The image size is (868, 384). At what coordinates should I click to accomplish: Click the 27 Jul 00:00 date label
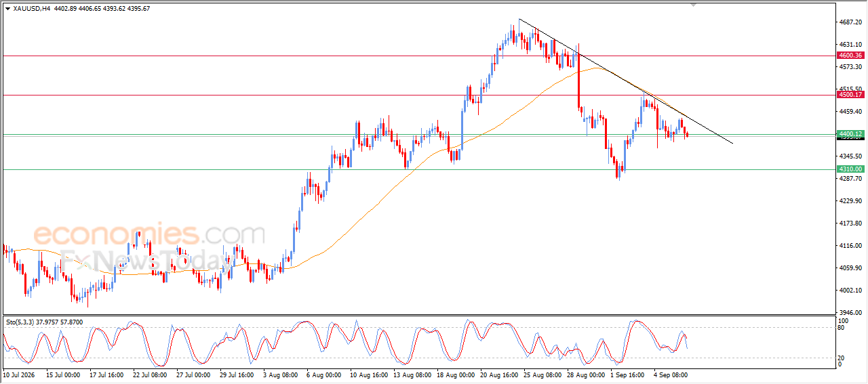(x=193, y=374)
